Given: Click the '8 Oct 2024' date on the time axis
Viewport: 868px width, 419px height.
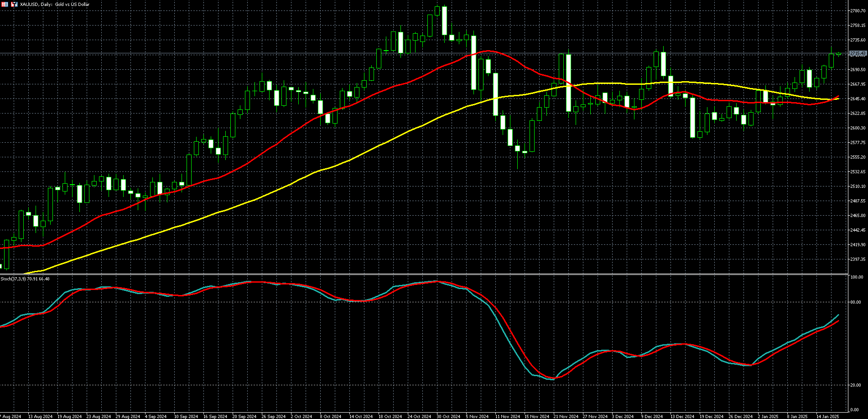Looking at the screenshot, I should click(331, 416).
